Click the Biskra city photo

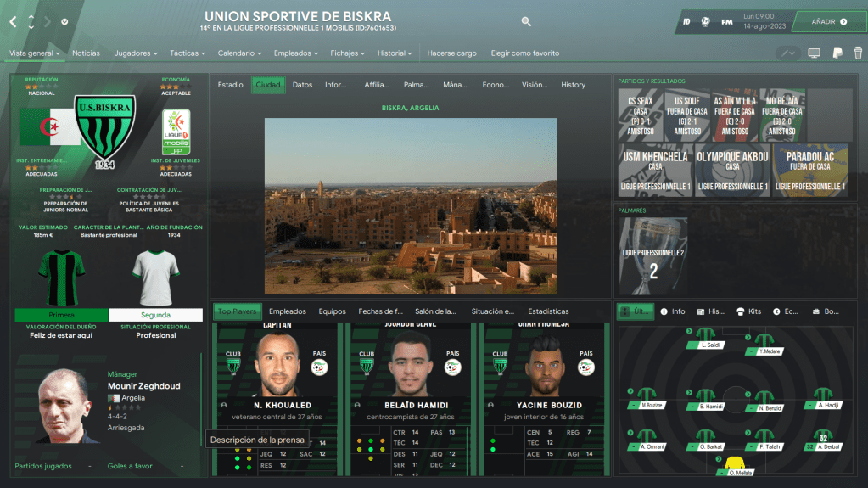coord(411,205)
